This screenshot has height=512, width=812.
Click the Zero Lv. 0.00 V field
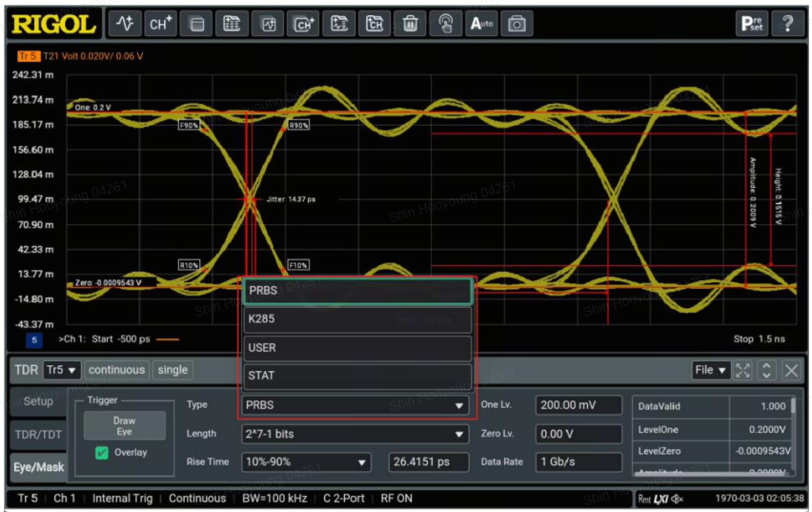click(579, 434)
